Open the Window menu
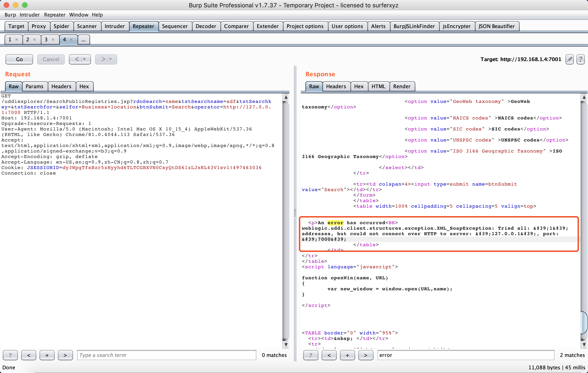 (79, 15)
